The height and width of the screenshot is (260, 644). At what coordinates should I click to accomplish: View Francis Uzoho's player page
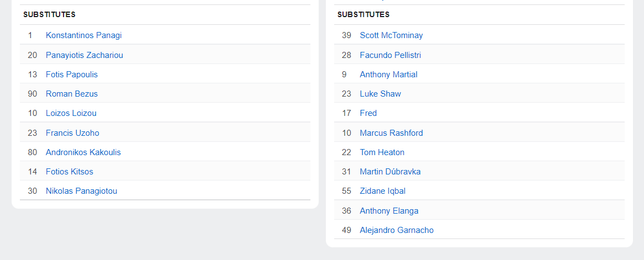pyautogui.click(x=72, y=133)
